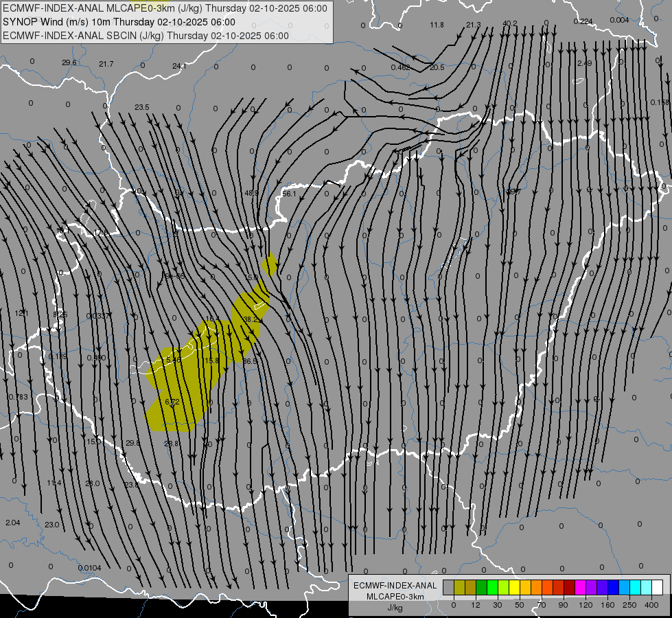The width and height of the screenshot is (672, 618).
Task: Click the legend tick label 50
Action: [520, 605]
